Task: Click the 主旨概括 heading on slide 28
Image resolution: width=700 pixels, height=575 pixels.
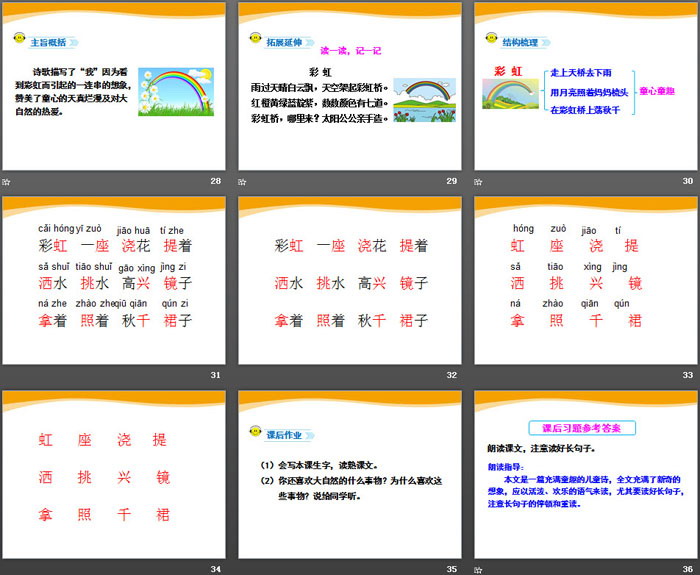Action: [x=48, y=42]
